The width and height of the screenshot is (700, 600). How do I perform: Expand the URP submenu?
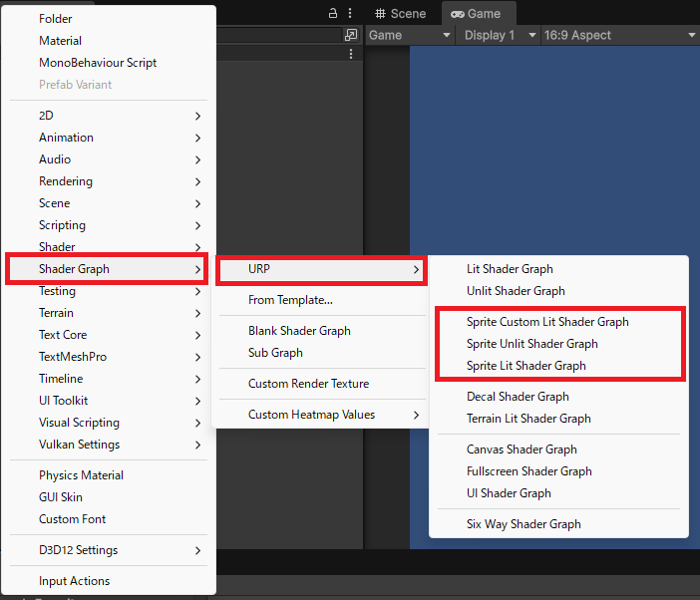[321, 269]
